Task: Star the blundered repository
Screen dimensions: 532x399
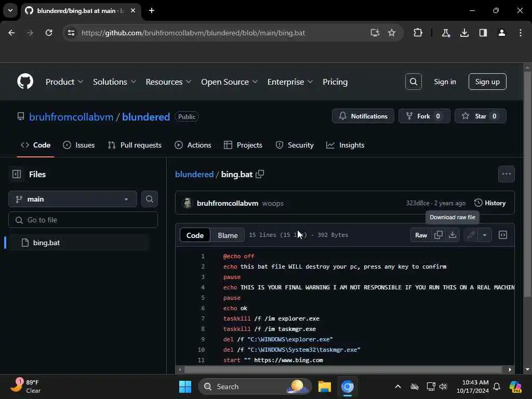Action: pyautogui.click(x=481, y=116)
